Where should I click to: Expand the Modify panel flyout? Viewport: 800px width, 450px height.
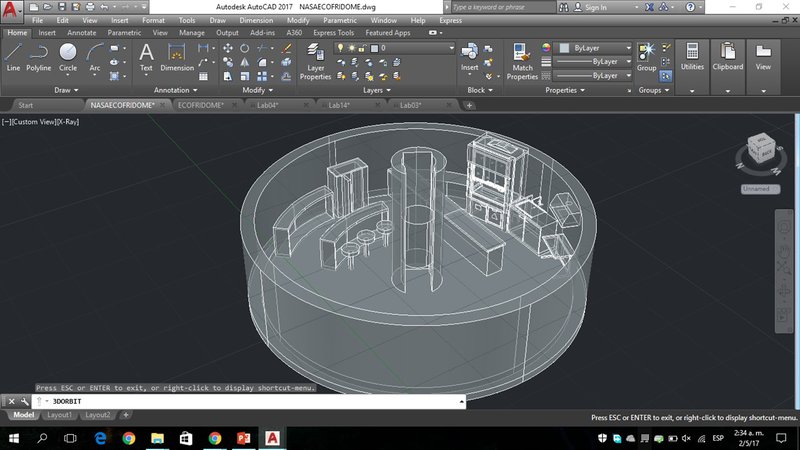point(257,90)
